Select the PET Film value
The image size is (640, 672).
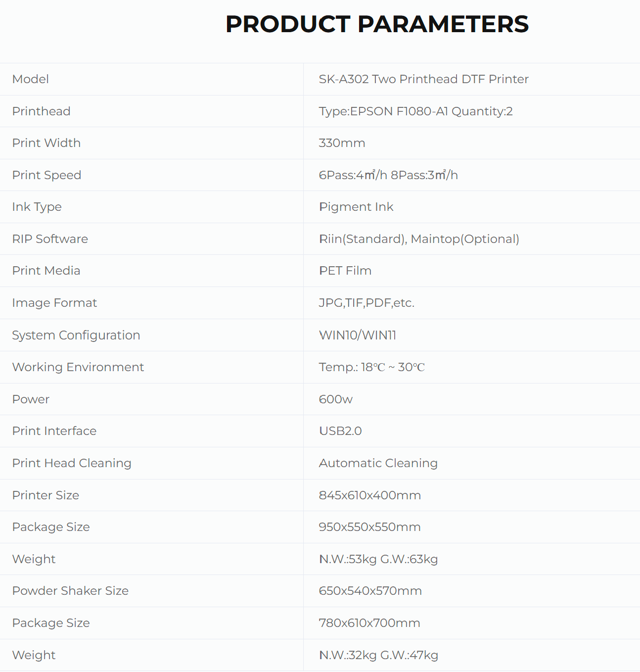[x=345, y=271]
